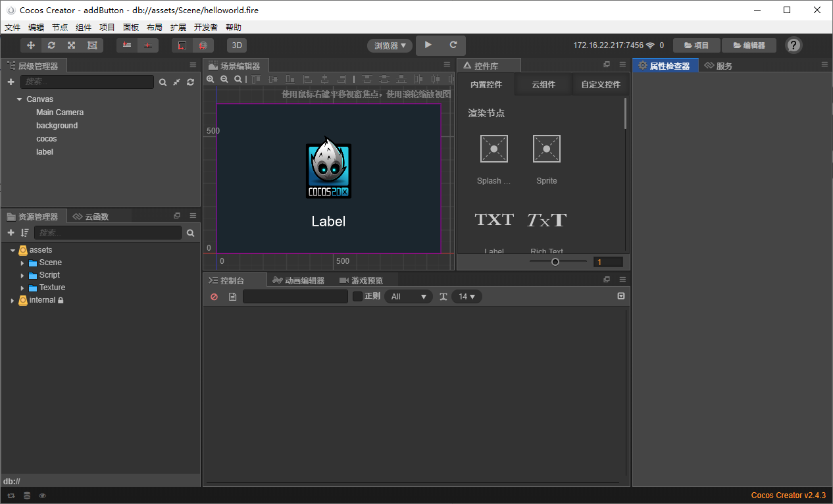Select the move transform tool

[x=31, y=45]
